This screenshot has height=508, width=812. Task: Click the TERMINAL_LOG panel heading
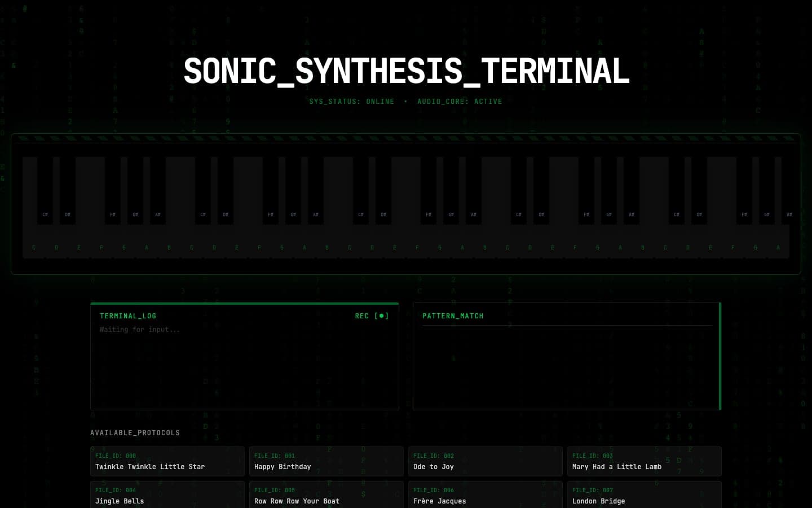128,316
